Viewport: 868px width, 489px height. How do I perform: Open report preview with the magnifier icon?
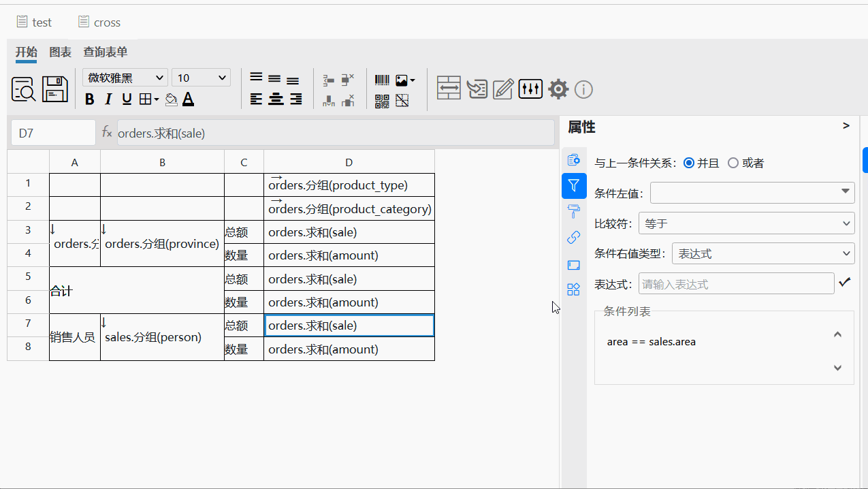point(24,89)
